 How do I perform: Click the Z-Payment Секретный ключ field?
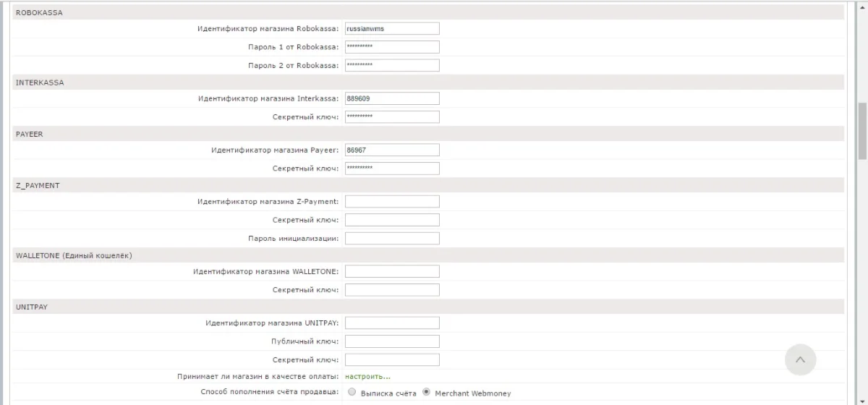[x=392, y=219]
